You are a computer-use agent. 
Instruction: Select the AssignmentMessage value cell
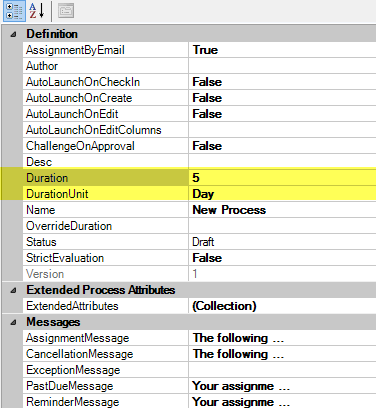(x=282, y=338)
